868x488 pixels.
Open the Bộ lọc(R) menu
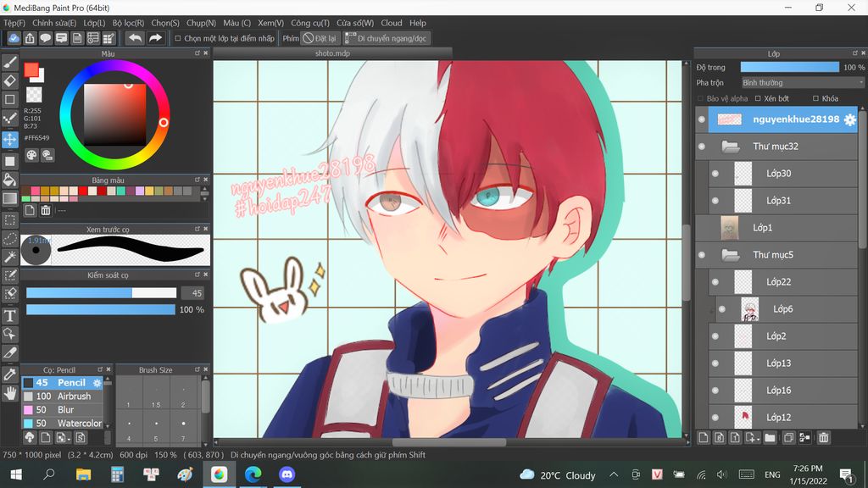tap(128, 23)
